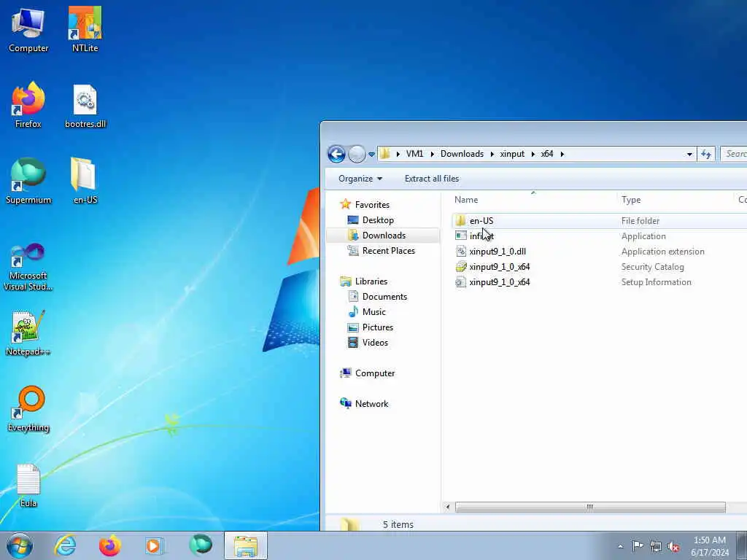Click the Explorer forward button

coord(356,154)
